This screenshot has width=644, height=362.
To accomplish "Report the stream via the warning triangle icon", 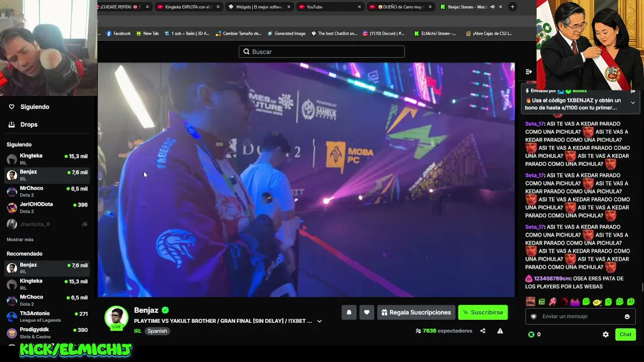I will [x=500, y=331].
